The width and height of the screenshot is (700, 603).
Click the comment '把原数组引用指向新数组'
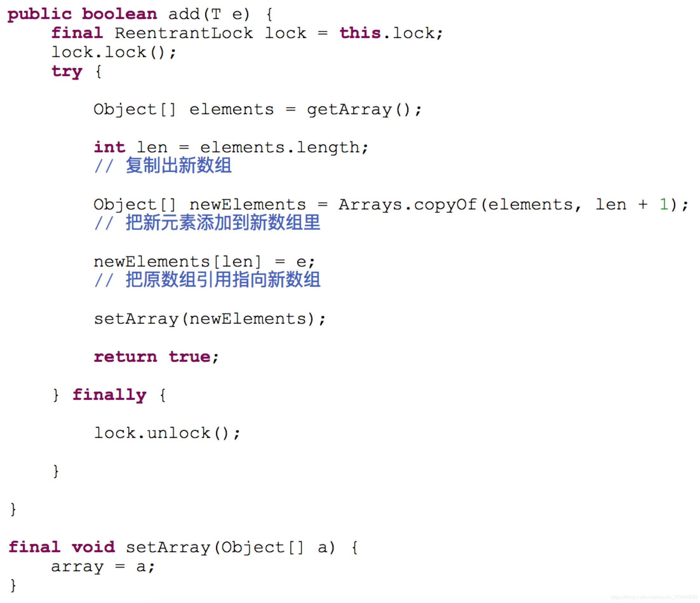click(x=223, y=280)
